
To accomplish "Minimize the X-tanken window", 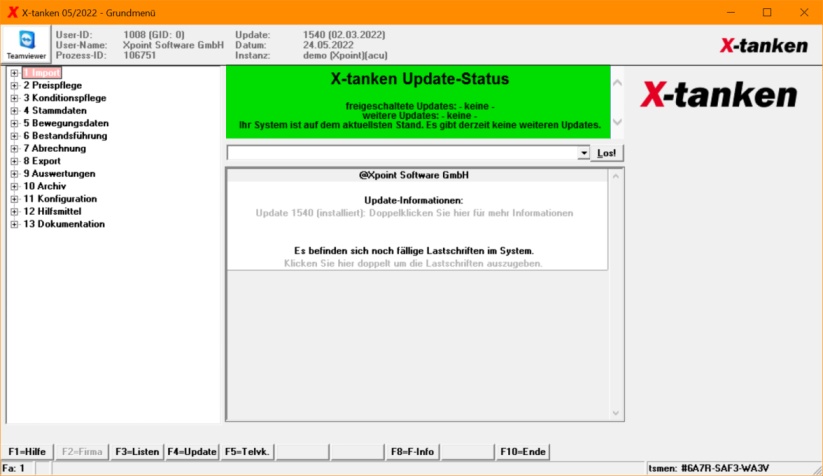I will tap(731, 13).
